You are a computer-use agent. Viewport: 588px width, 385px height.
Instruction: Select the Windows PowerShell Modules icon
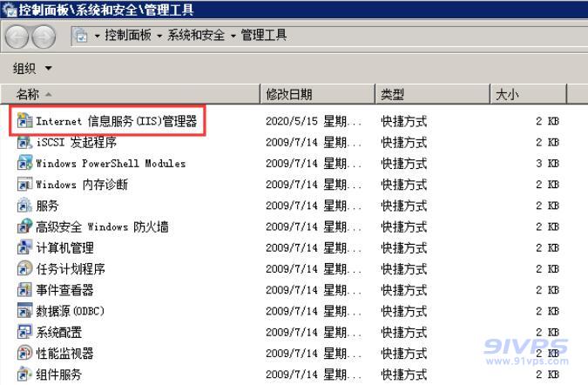coord(24,163)
